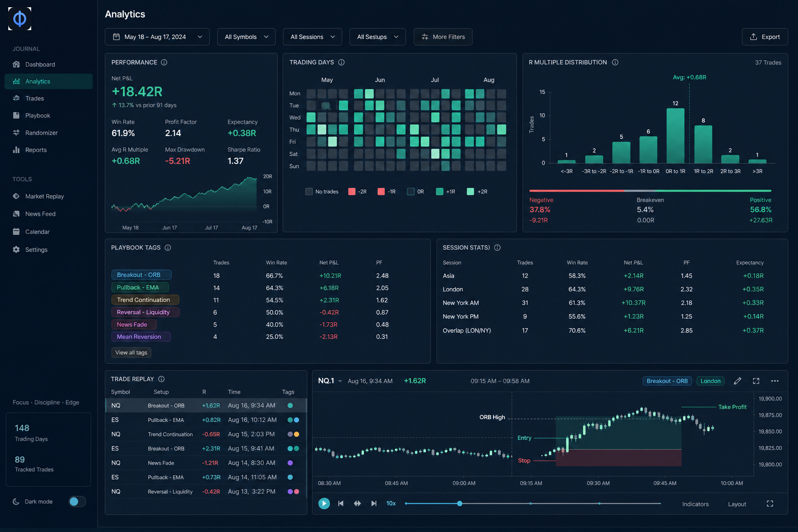798x532 pixels.
Task: Open the Indicators option
Action: (695, 504)
